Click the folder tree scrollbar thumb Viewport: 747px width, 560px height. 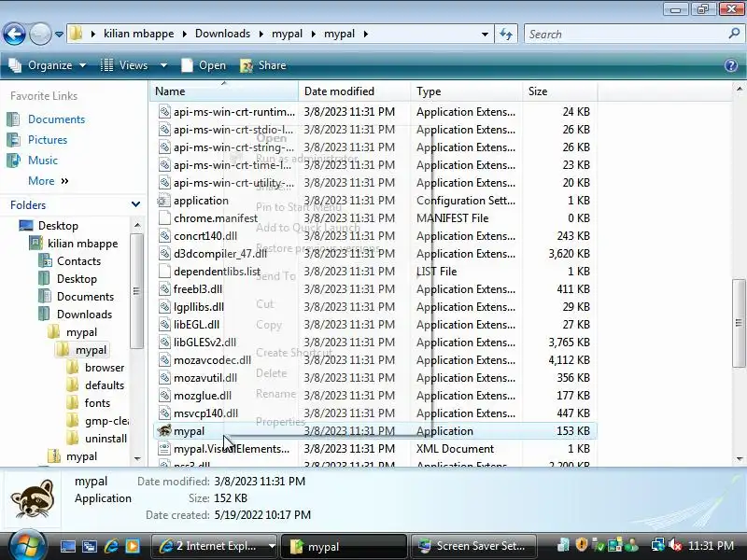(136, 291)
